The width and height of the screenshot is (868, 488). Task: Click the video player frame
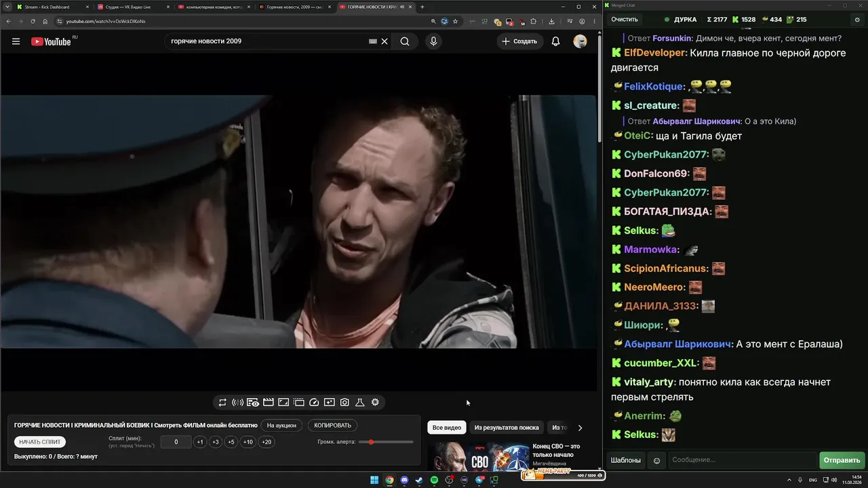pos(298,222)
